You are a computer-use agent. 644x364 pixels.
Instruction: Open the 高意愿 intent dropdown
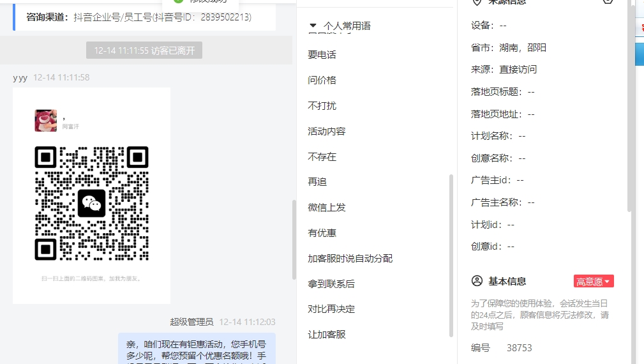tap(594, 282)
